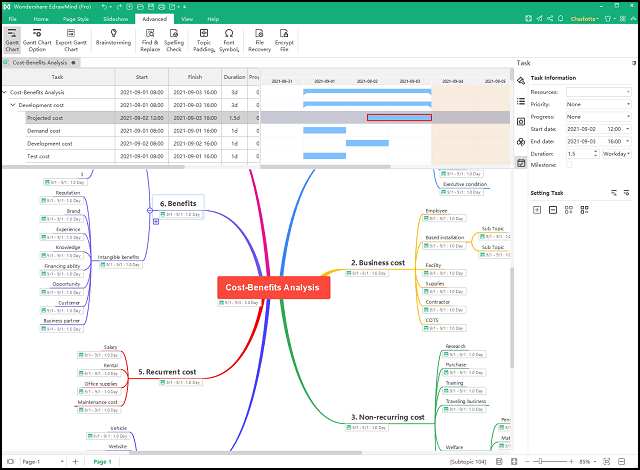
Task: Open the Charlotte account dropdown
Action: coord(584,19)
